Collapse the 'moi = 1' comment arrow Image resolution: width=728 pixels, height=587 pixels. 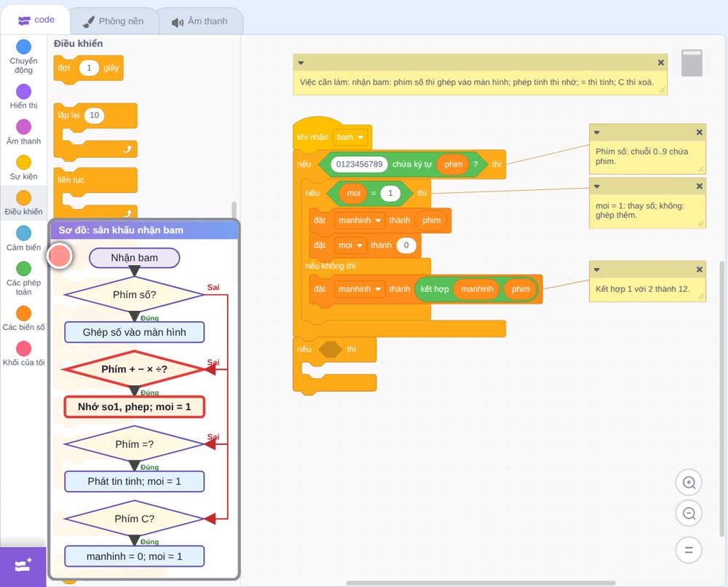597,186
